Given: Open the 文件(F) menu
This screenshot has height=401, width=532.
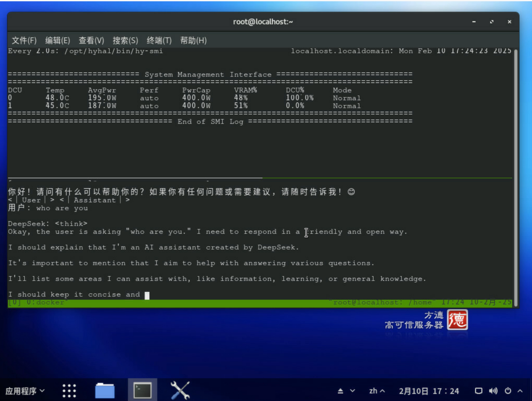Looking at the screenshot, I should click(x=24, y=40).
